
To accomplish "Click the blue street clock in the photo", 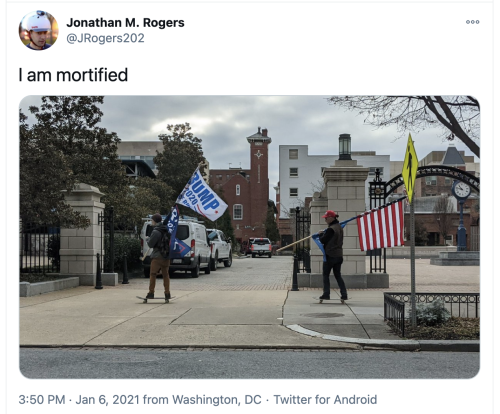I will 461,213.
